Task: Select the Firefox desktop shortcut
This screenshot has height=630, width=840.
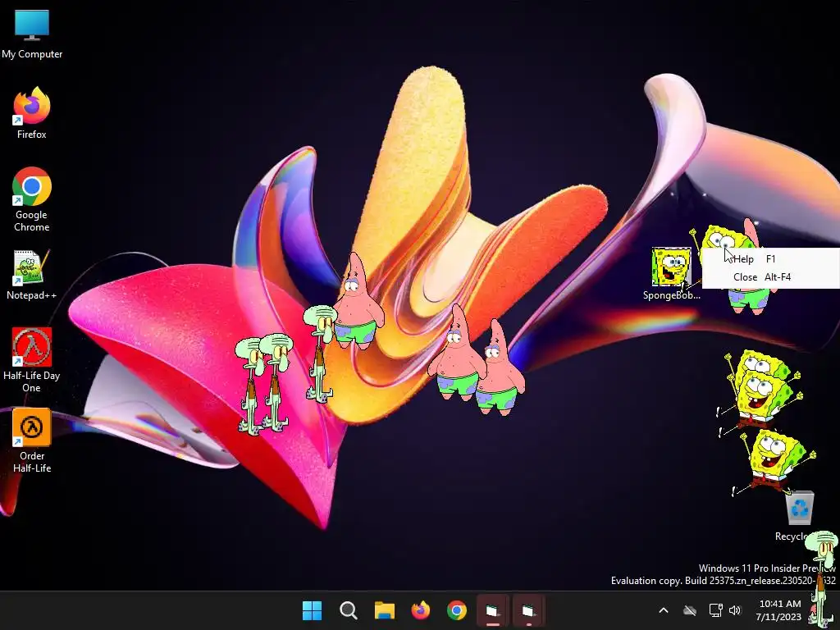Action: [x=32, y=113]
